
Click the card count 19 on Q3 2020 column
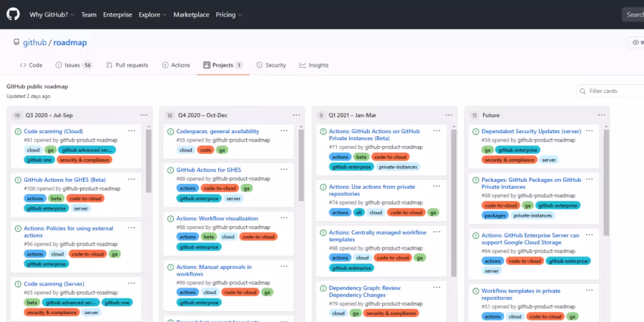coord(17,115)
